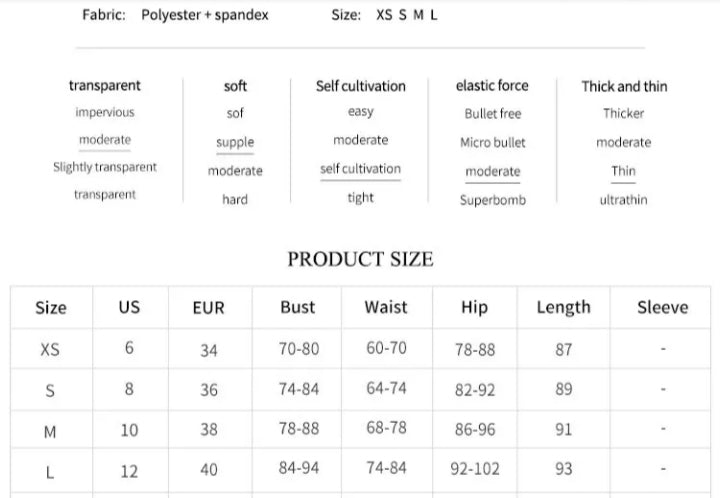Click the Polyester + spandex fabric text
The height and width of the screenshot is (498, 720).
[x=205, y=16]
